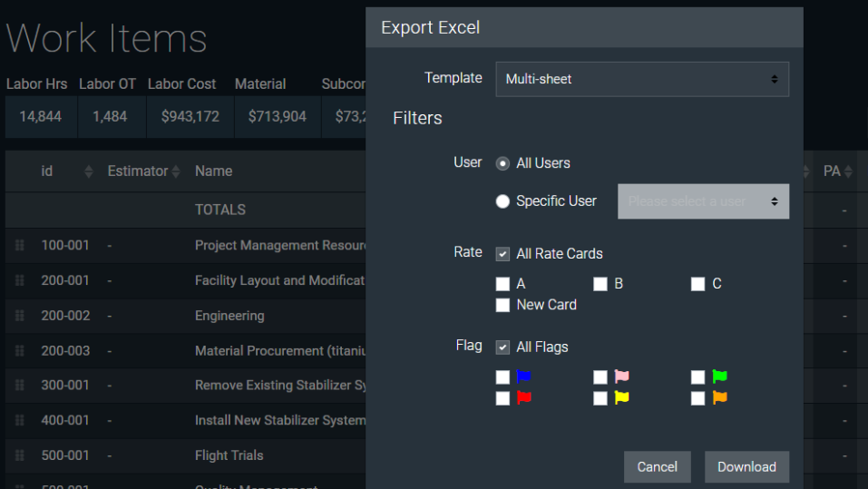868x489 pixels.
Task: Sort by id column arrows
Action: pyautogui.click(x=89, y=171)
